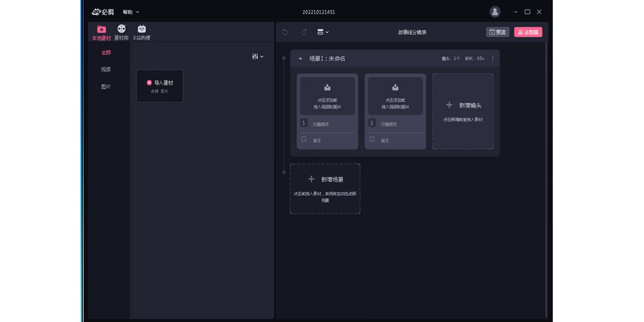Click shot 1 备注 note edit icon
Viewport: 644px width, 322px height.
coord(304,140)
